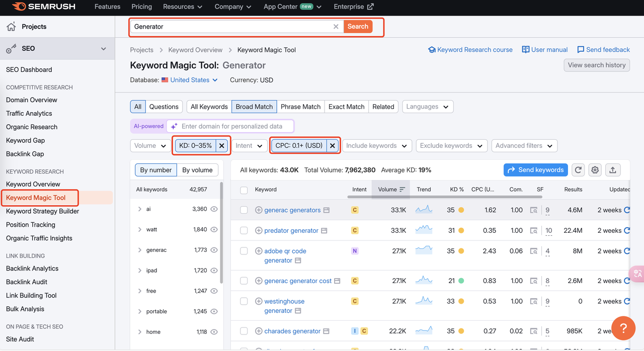Remove the KD: 0–35% filter
Image resolution: width=644 pixels, height=351 pixels.
click(x=222, y=146)
